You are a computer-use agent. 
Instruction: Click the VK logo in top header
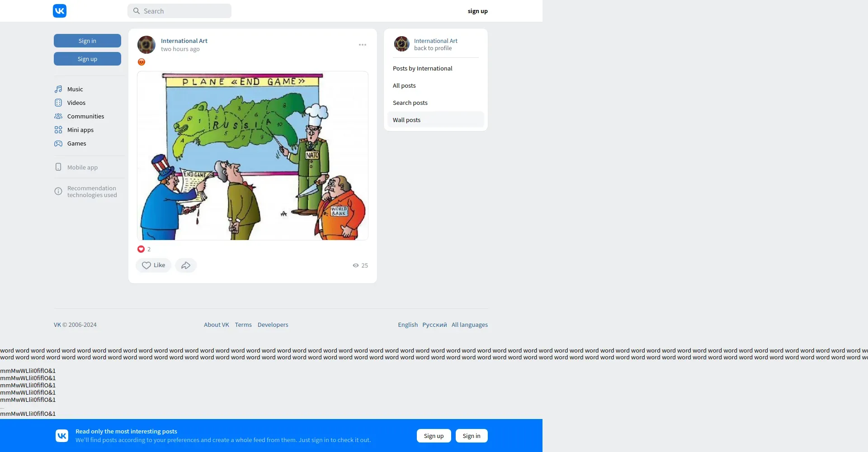click(60, 11)
